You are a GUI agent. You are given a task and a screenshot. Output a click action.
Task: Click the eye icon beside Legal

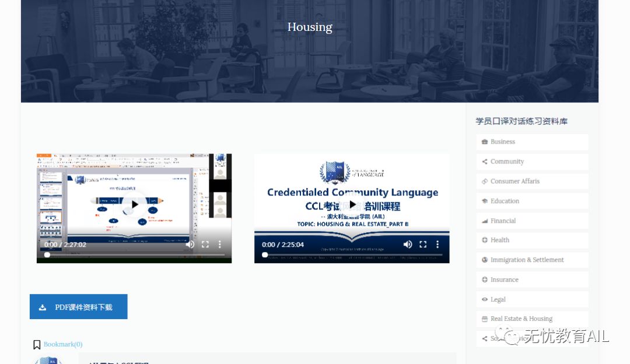point(485,299)
